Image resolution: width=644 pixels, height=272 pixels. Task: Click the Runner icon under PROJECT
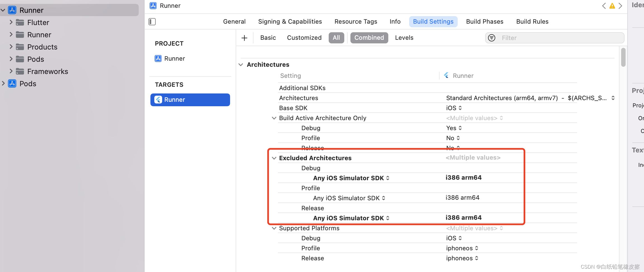point(158,58)
